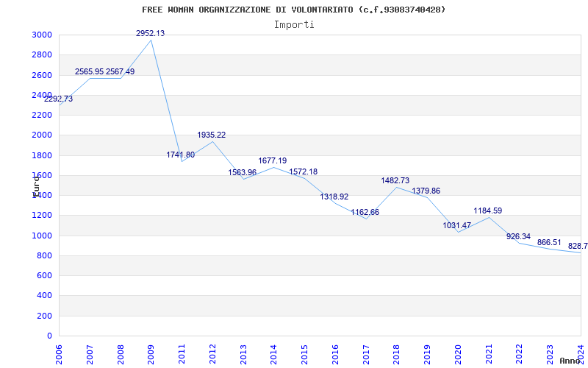Click the Anno x-axis title

pyautogui.click(x=570, y=361)
